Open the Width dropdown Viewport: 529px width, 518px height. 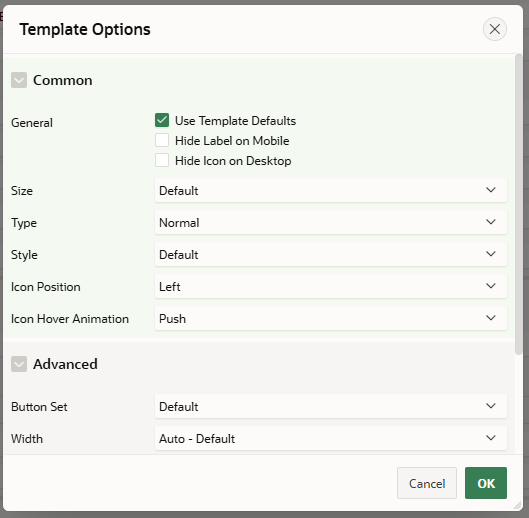pyautogui.click(x=331, y=438)
